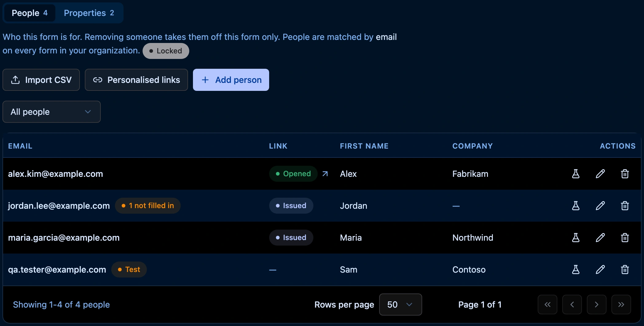Image resolution: width=644 pixels, height=326 pixels.
Task: Click the Issued badge in Maria's row
Action: click(291, 238)
